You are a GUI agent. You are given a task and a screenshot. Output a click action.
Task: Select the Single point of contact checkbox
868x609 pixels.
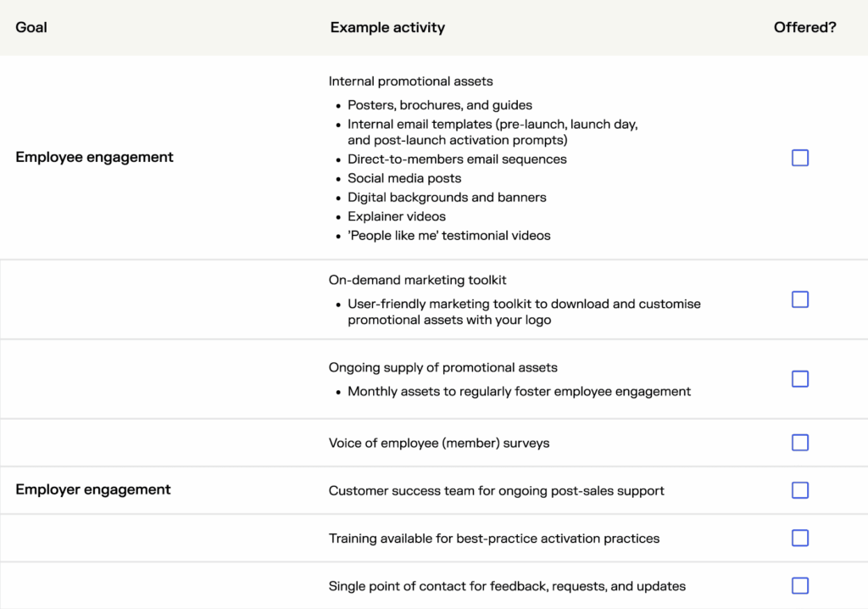(x=800, y=585)
